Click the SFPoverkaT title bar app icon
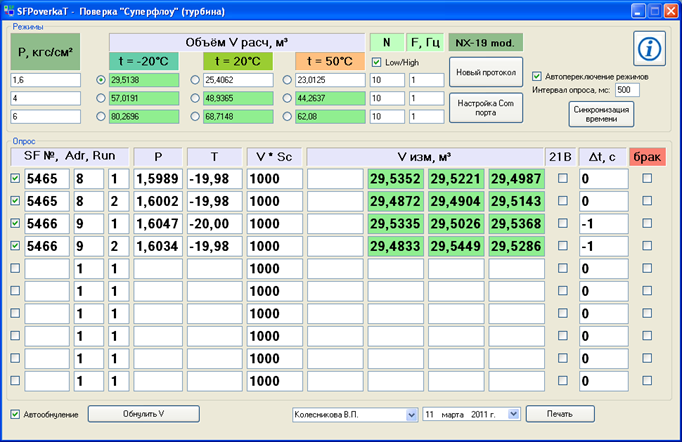 8,10
